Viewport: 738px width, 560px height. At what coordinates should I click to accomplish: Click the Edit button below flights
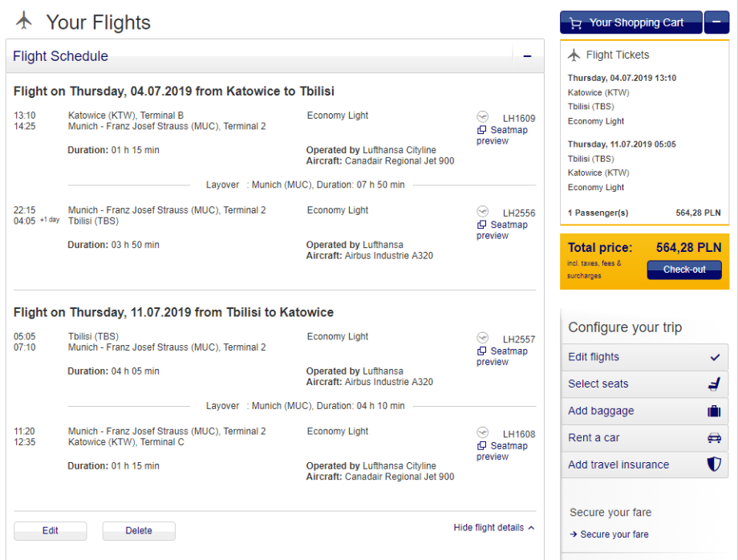pos(51,530)
